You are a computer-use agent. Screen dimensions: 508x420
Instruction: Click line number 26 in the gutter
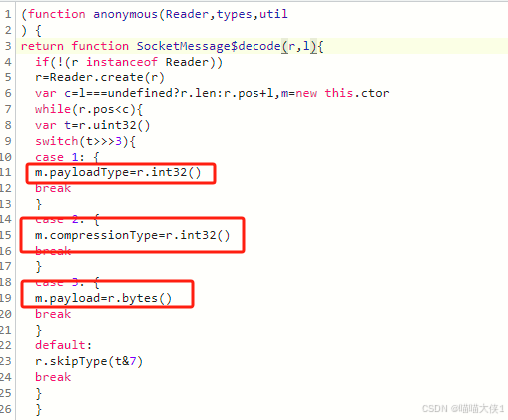pyautogui.click(x=5, y=409)
